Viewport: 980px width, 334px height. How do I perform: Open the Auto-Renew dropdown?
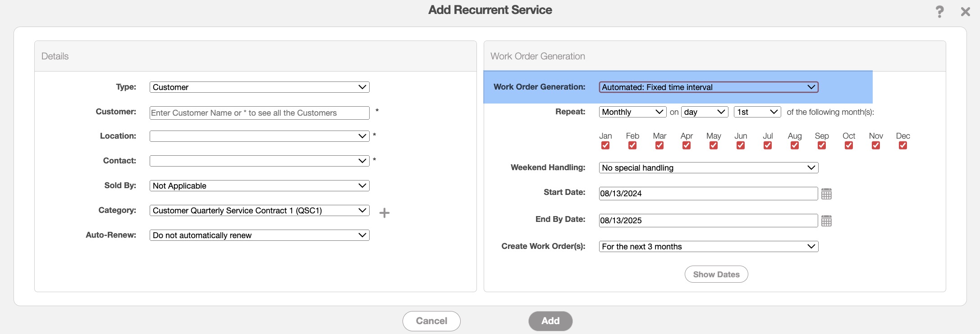point(259,235)
